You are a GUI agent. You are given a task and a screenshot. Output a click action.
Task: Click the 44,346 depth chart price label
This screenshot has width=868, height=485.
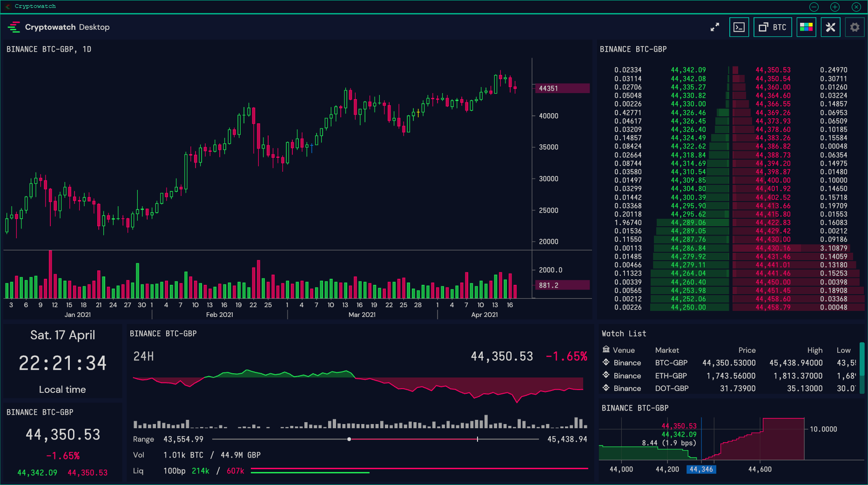pos(701,469)
